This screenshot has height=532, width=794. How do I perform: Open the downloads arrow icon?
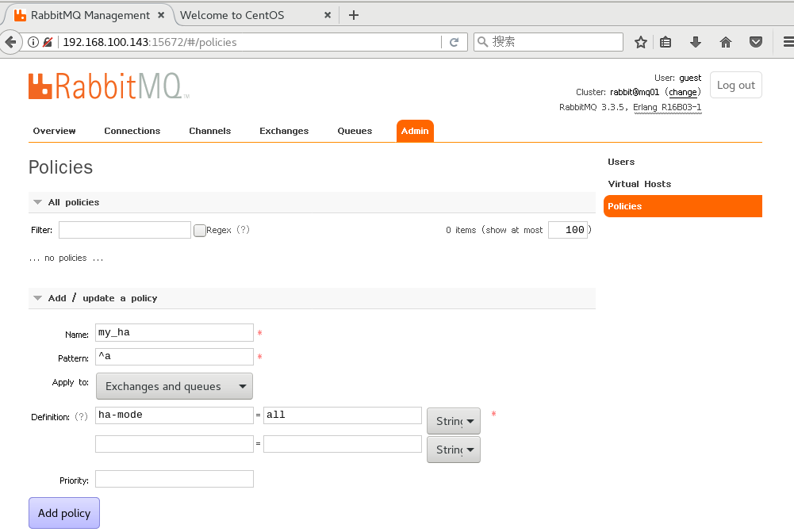tap(696, 42)
